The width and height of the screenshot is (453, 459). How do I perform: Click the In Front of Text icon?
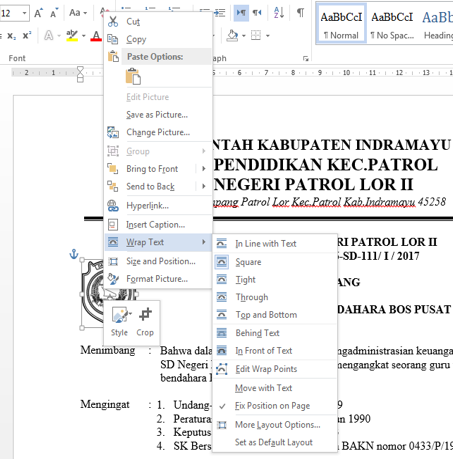222,351
